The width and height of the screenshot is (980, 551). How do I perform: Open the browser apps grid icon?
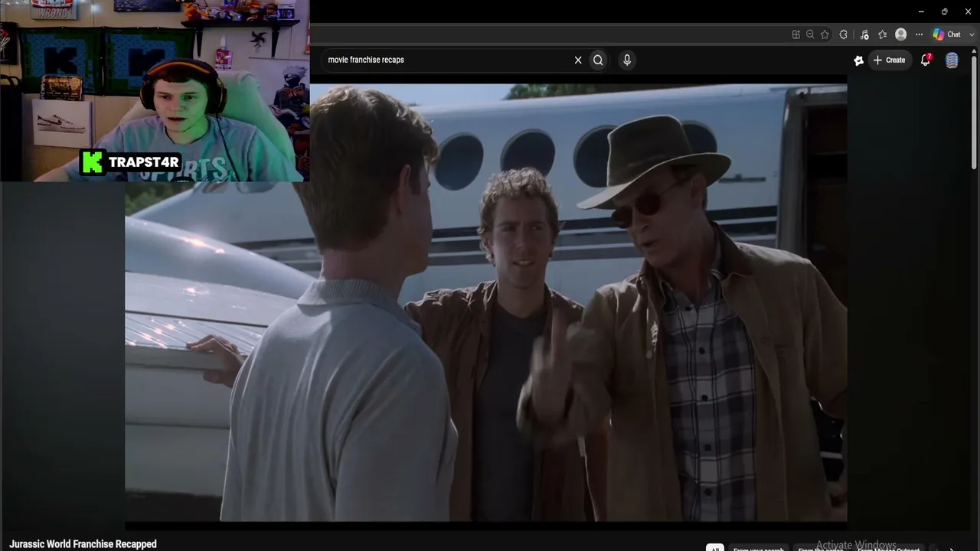796,34
